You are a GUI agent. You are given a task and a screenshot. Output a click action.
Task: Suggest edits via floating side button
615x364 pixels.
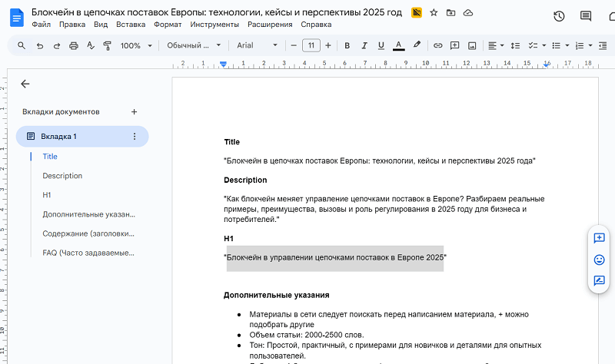[599, 280]
